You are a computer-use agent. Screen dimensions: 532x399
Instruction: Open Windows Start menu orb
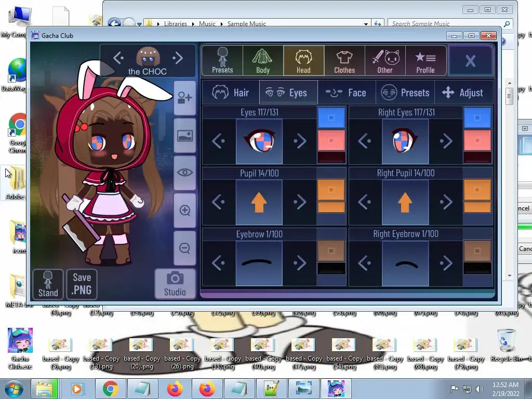[14, 389]
